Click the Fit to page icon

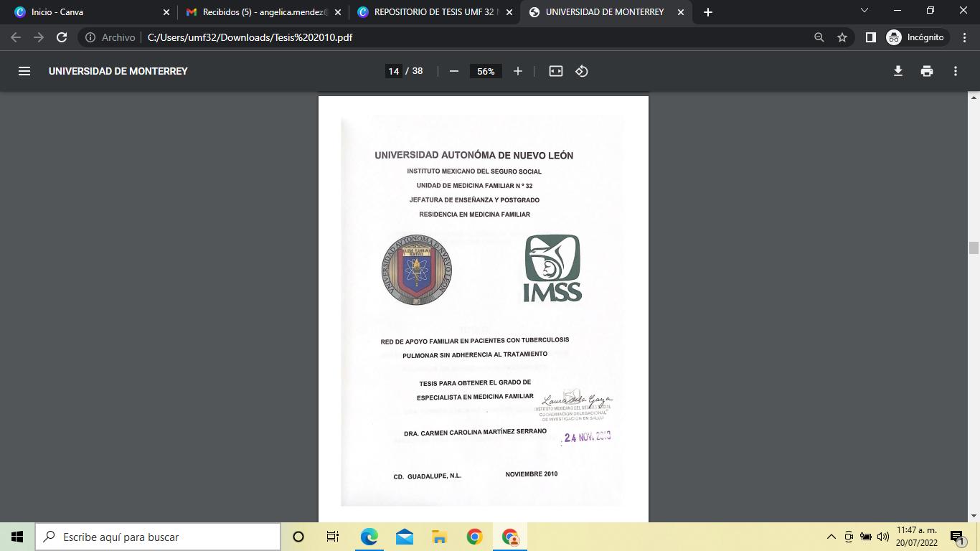coord(556,71)
